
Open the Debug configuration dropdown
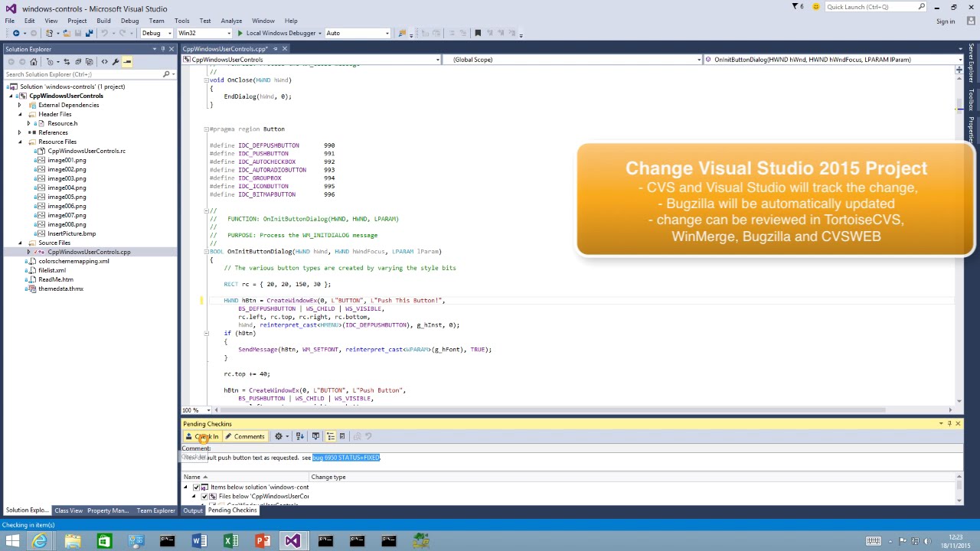point(156,33)
